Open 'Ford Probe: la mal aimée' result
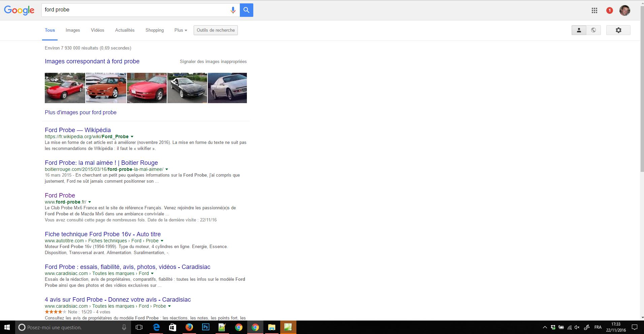The width and height of the screenshot is (644, 334). (x=101, y=162)
